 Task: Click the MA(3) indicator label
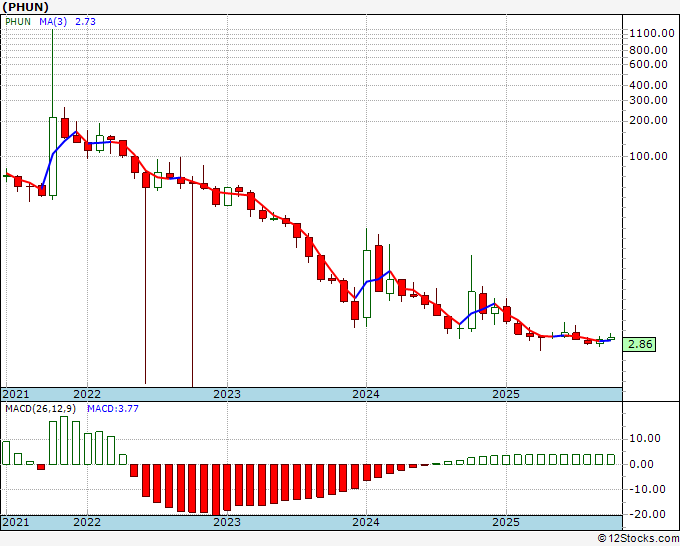[x=53, y=21]
